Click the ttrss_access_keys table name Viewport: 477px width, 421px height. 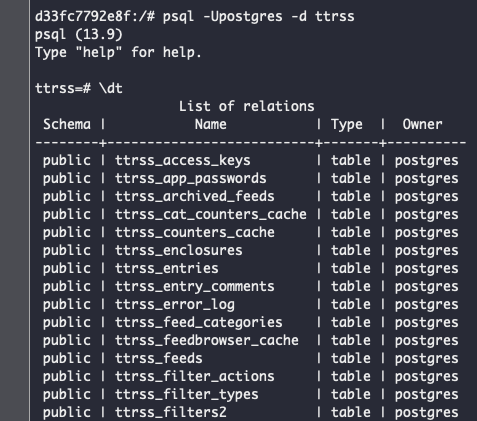pyautogui.click(x=183, y=161)
